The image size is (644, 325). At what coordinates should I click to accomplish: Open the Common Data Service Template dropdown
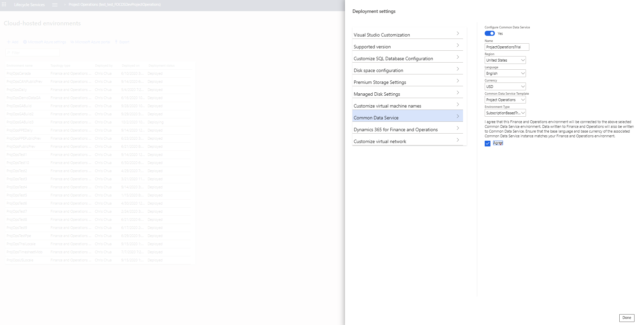click(505, 100)
